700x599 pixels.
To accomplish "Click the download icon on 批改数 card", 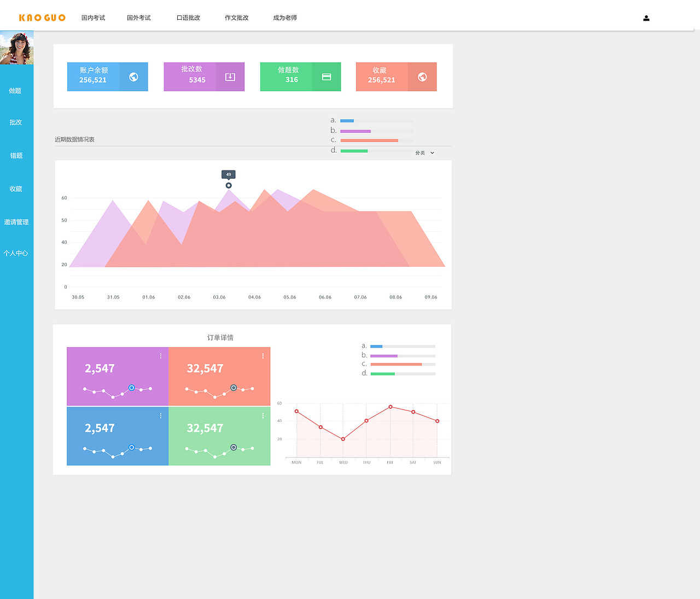I will [x=230, y=77].
